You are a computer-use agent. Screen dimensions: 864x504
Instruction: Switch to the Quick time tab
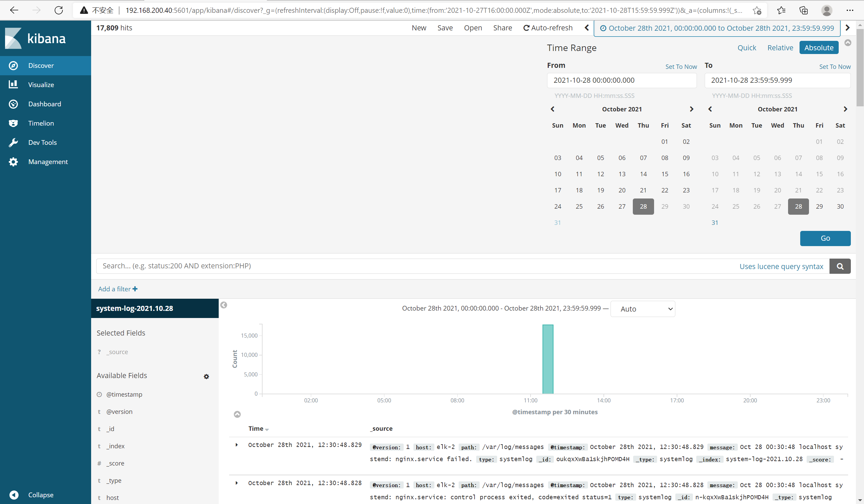tap(747, 48)
